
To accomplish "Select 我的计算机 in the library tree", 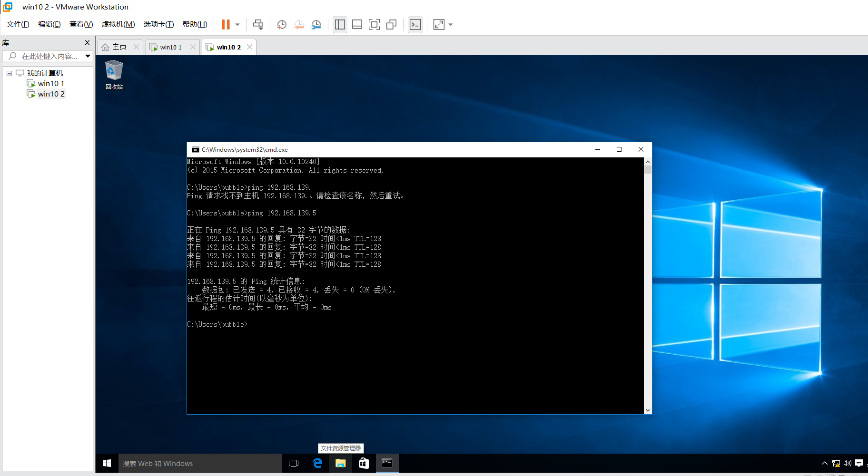I will point(45,73).
